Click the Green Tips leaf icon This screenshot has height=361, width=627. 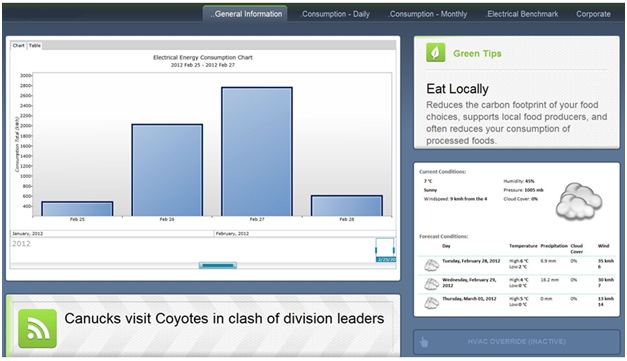(x=435, y=52)
